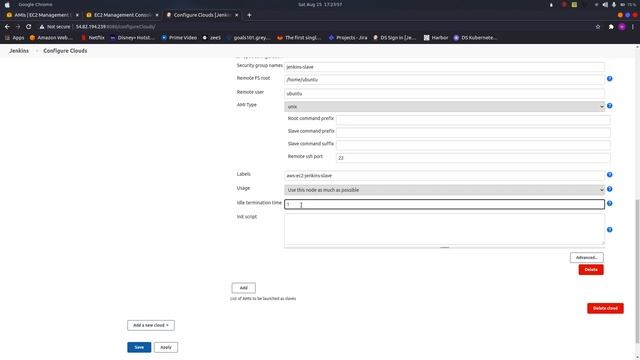The image size is (640, 360).
Task: Close the Configure Clouds tab
Action: pos(236,15)
